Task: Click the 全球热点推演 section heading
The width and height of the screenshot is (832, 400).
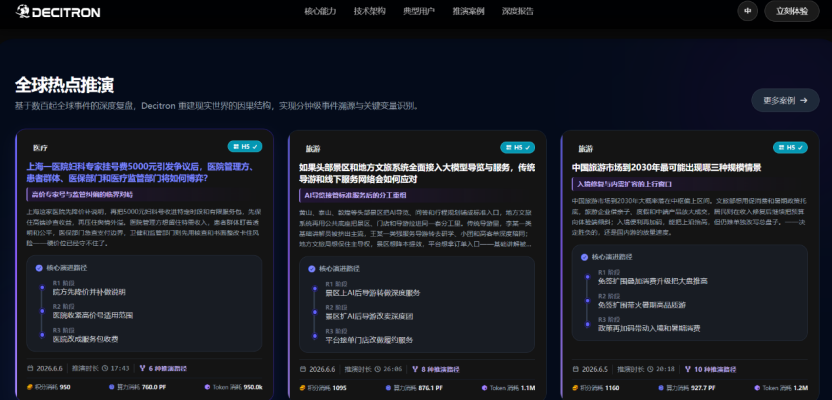Action: [64, 85]
